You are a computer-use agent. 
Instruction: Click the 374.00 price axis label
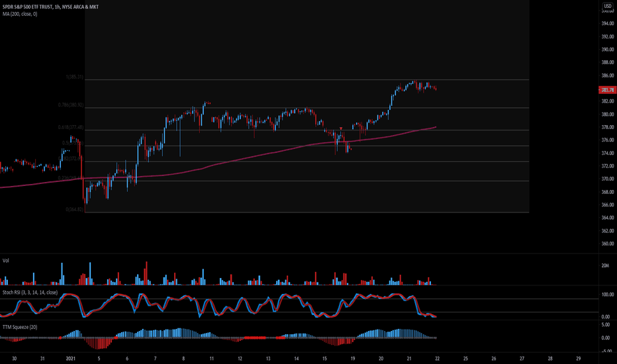click(x=607, y=153)
